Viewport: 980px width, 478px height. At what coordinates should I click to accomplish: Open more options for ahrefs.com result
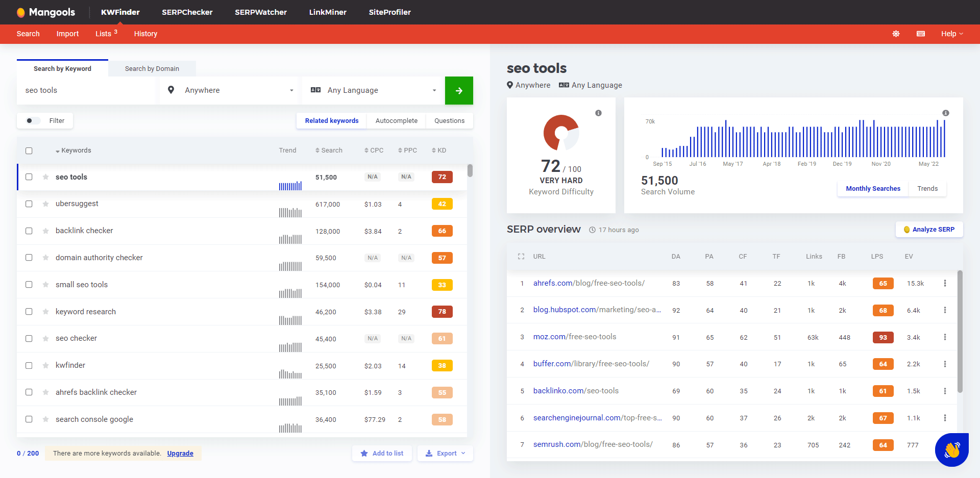click(x=945, y=283)
